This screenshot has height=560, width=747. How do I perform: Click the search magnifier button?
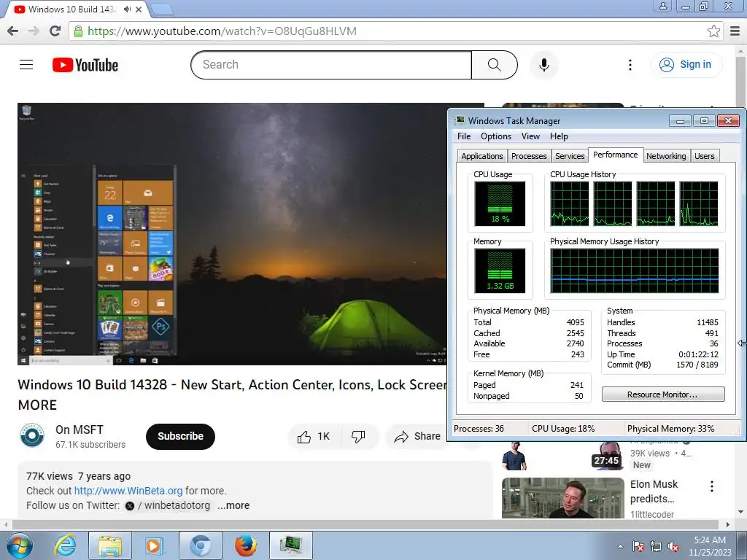[494, 65]
